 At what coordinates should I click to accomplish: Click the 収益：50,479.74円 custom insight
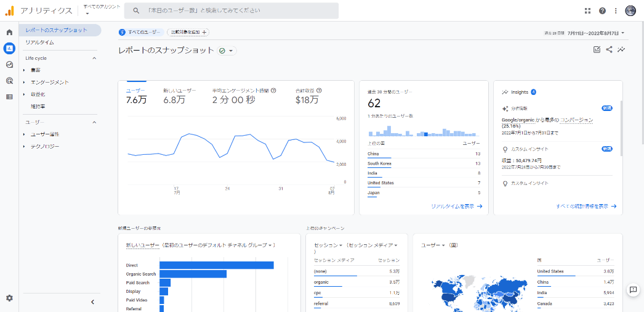(x=520, y=160)
